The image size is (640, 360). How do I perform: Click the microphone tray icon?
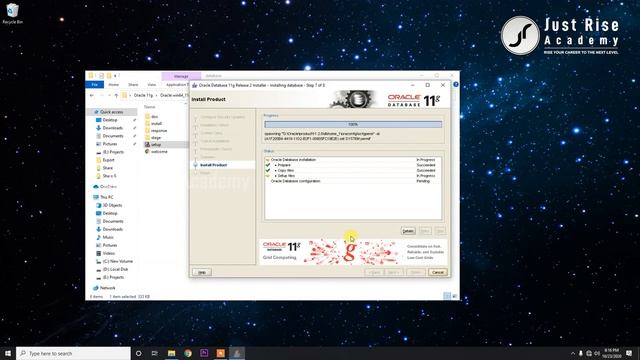[581, 353]
